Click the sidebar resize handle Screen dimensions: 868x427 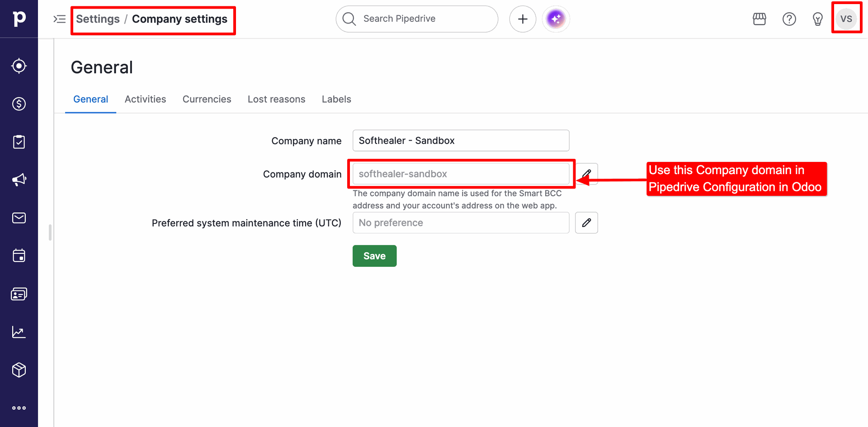(50, 232)
